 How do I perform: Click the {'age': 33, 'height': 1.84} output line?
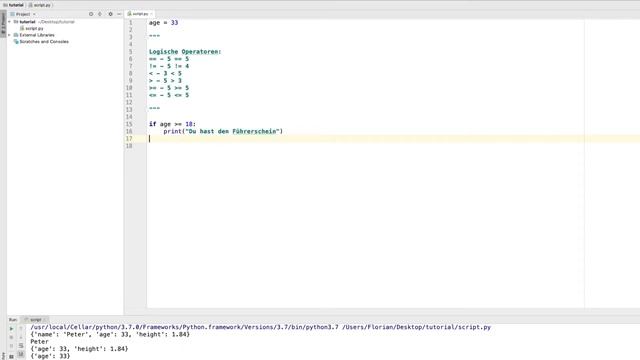79,349
